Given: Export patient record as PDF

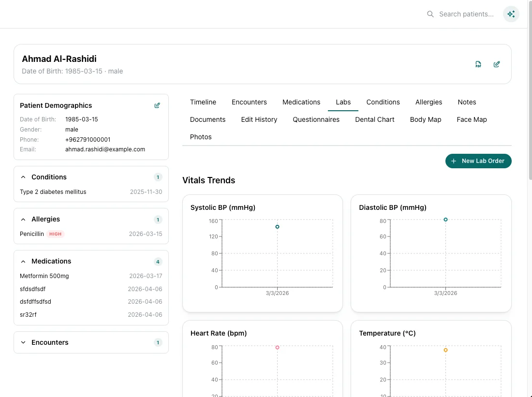Looking at the screenshot, I should click(478, 64).
